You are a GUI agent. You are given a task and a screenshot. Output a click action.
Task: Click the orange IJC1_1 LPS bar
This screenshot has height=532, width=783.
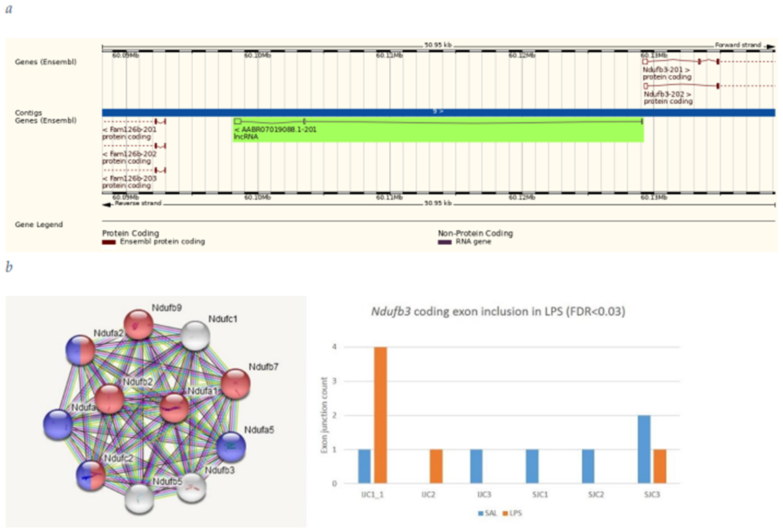tap(381, 415)
